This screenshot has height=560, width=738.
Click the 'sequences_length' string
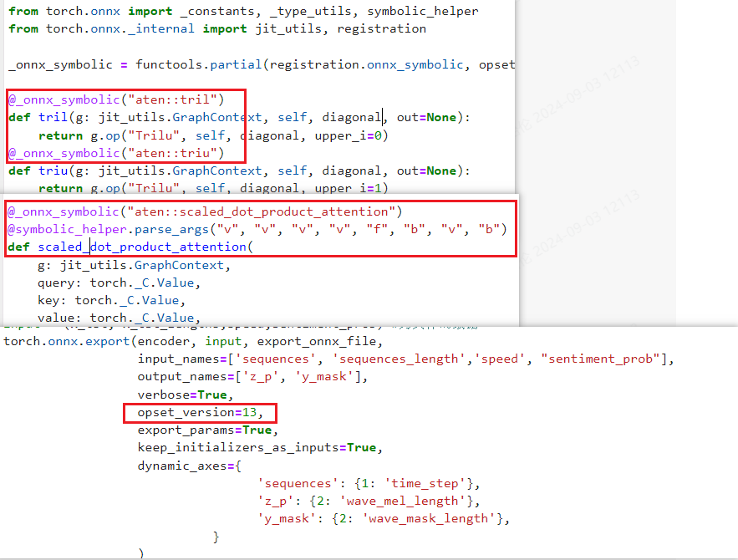coord(398,359)
